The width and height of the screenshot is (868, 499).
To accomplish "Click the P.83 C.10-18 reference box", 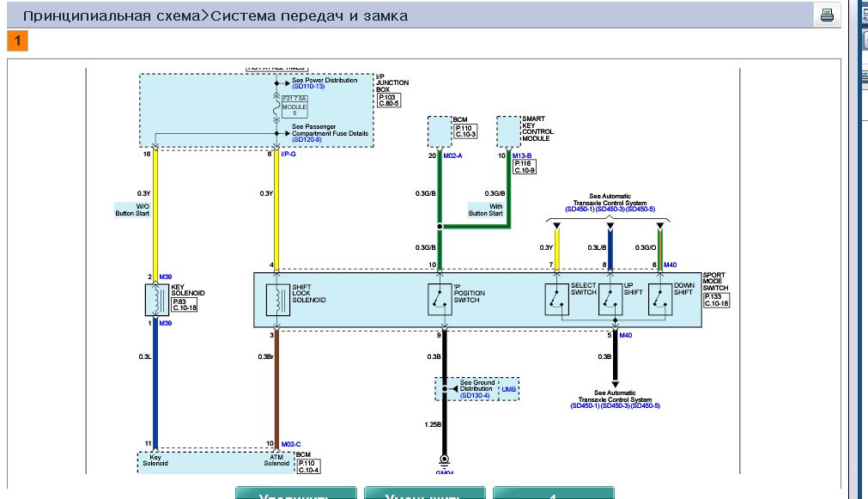I will tap(185, 305).
